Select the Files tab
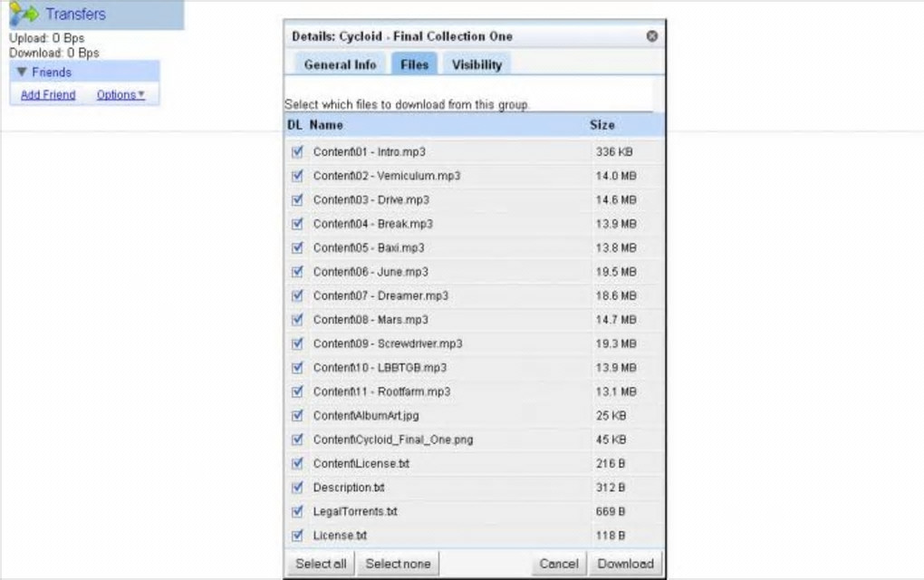The image size is (924, 580). pyautogui.click(x=414, y=64)
